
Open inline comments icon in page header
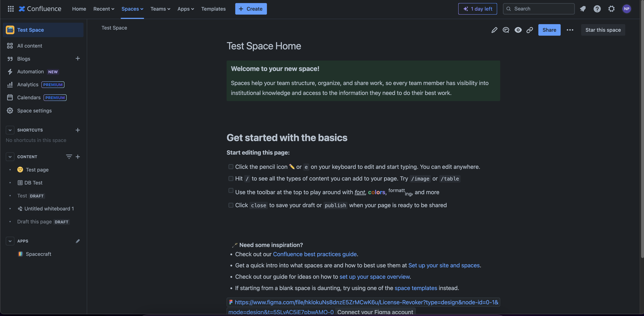coord(506,30)
